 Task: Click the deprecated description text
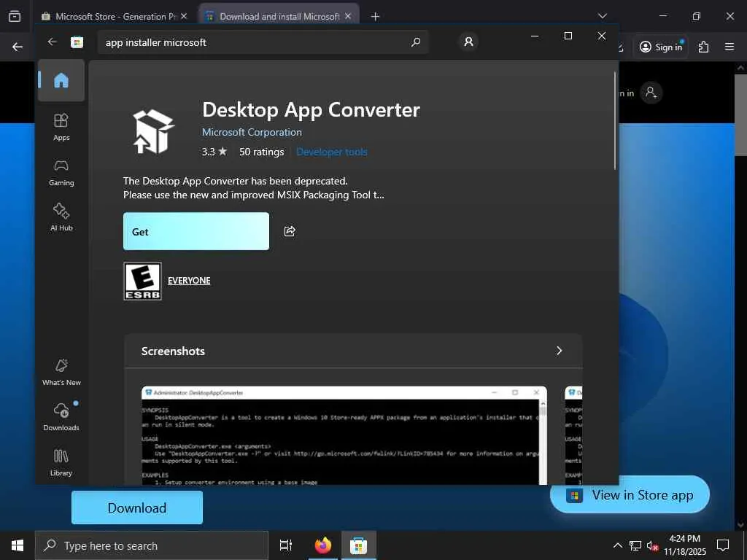(x=253, y=188)
